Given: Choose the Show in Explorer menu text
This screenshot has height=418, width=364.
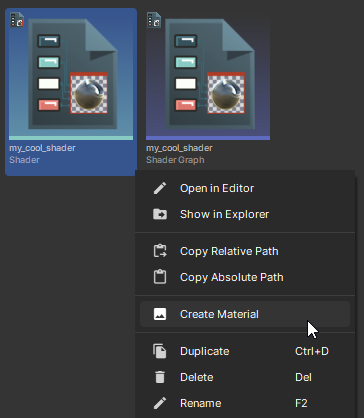Looking at the screenshot, I should pos(224,214).
